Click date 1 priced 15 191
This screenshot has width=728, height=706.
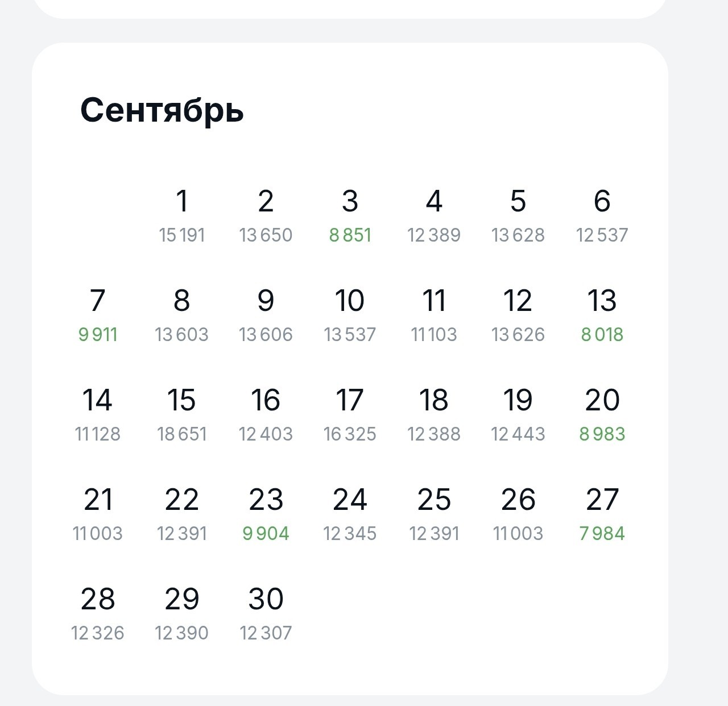point(181,216)
